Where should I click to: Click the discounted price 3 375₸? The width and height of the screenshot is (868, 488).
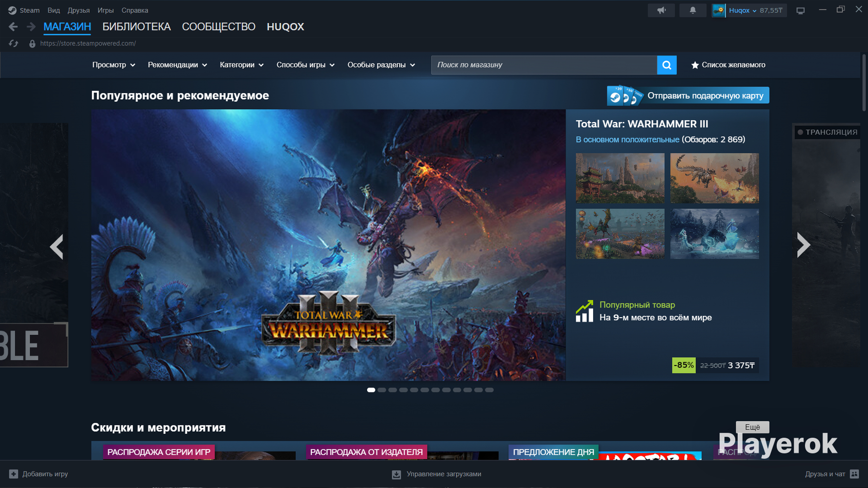click(741, 366)
